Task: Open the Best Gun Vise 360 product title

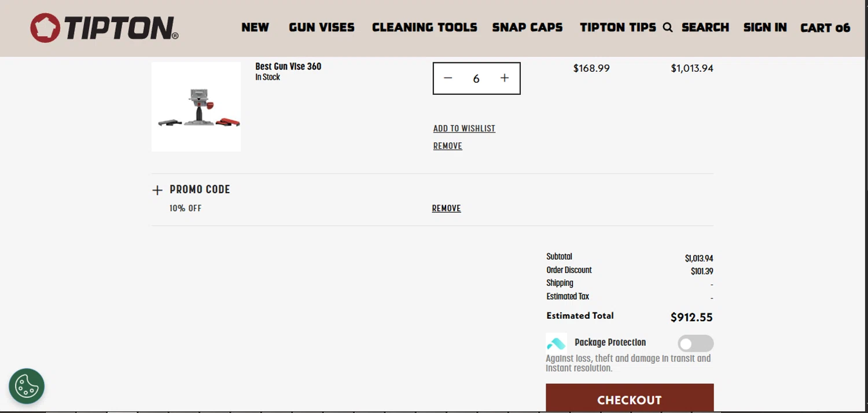Action: pos(288,67)
